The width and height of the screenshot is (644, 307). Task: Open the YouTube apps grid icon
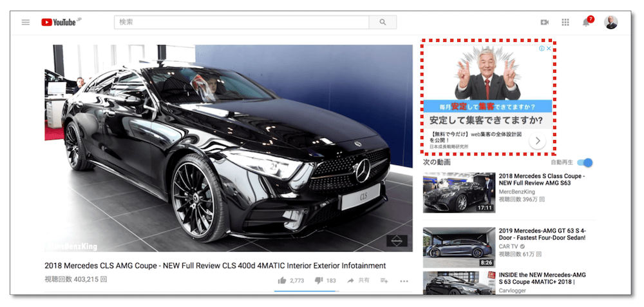coord(565,22)
